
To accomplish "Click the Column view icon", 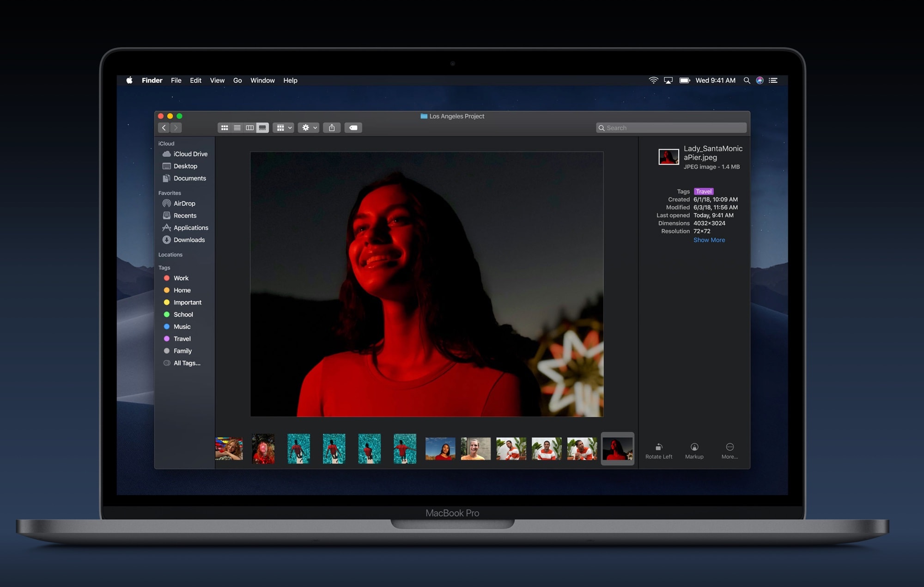I will click(x=250, y=128).
